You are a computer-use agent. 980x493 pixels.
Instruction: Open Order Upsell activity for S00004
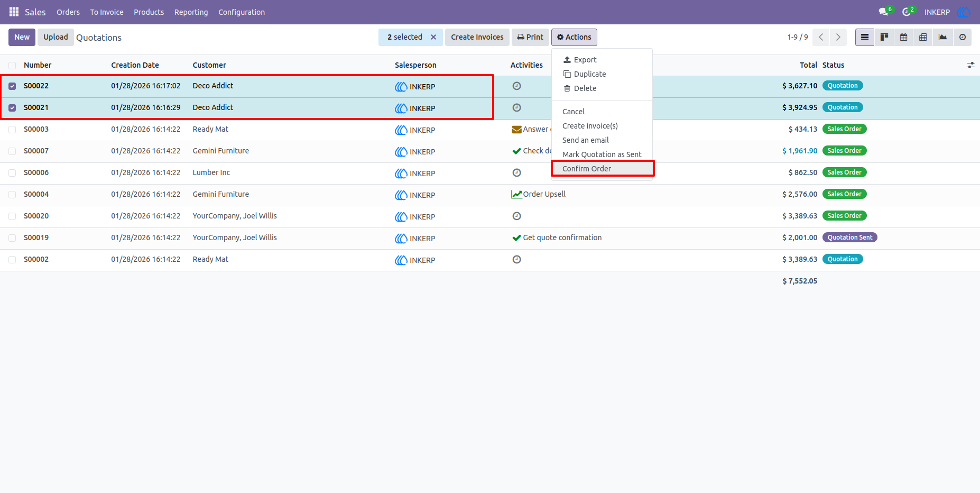pos(539,194)
